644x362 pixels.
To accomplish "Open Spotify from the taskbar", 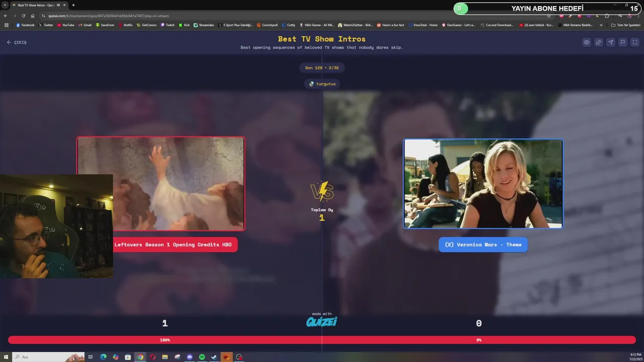I will pyautogui.click(x=202, y=357).
